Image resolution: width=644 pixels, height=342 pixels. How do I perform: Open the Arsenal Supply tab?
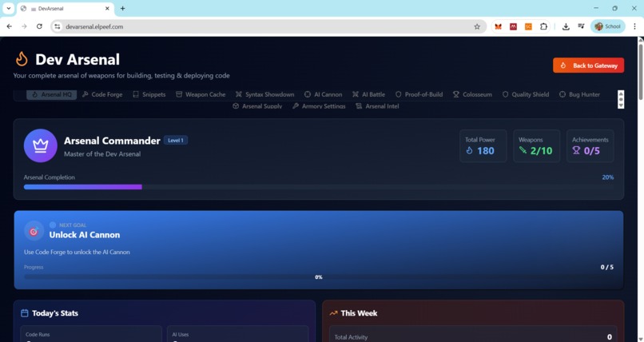(257, 106)
